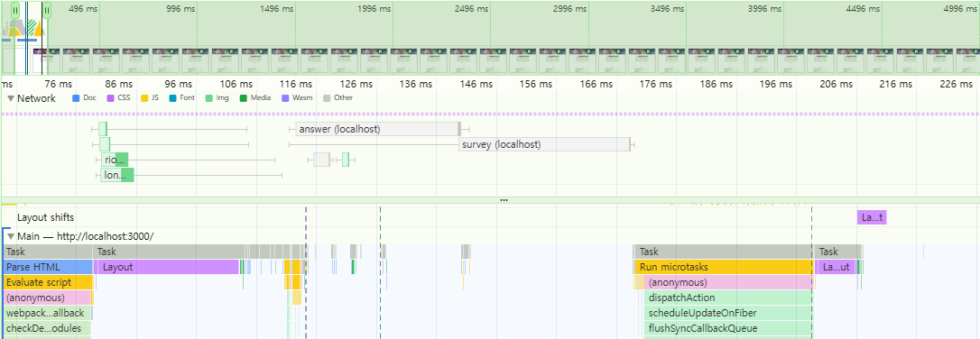Image resolution: width=980 pixels, height=339 pixels.
Task: Select the Parse HTML flame entry
Action: tap(48, 267)
